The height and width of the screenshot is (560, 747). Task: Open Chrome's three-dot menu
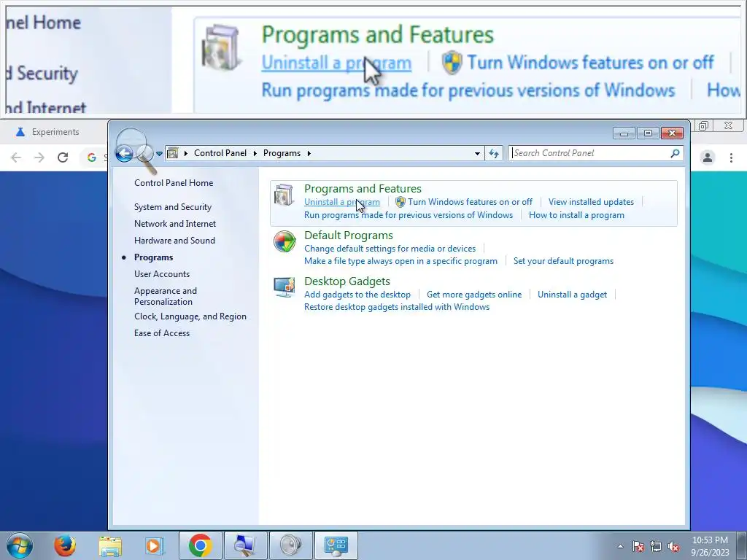731,157
